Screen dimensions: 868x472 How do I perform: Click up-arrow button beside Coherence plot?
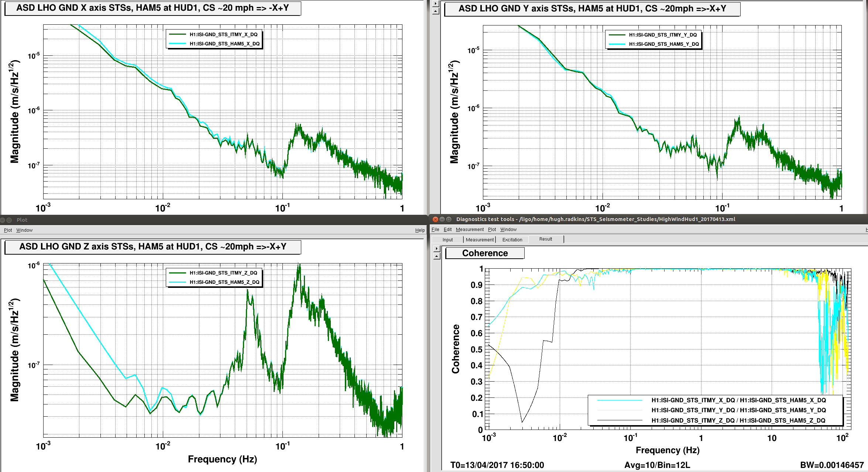(x=437, y=256)
